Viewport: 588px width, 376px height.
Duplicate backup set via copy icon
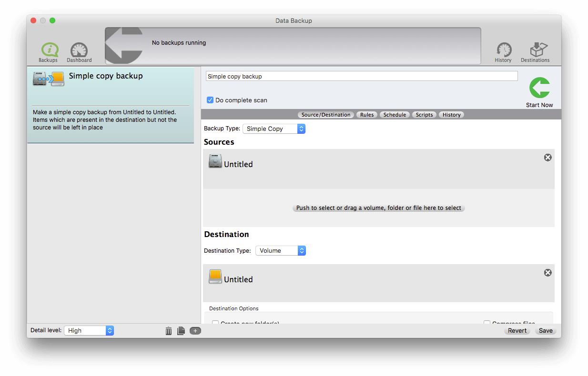(x=181, y=330)
